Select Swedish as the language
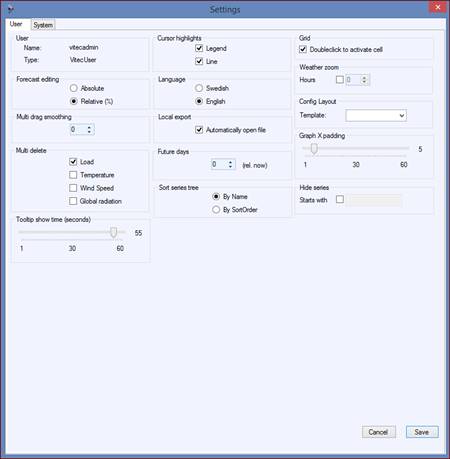The image size is (450, 459). (x=199, y=88)
